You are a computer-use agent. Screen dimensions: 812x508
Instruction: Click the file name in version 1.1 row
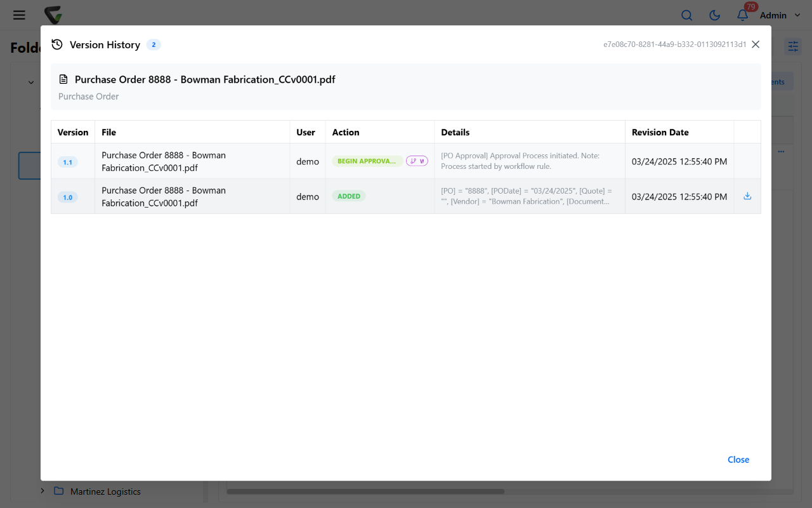(164, 161)
